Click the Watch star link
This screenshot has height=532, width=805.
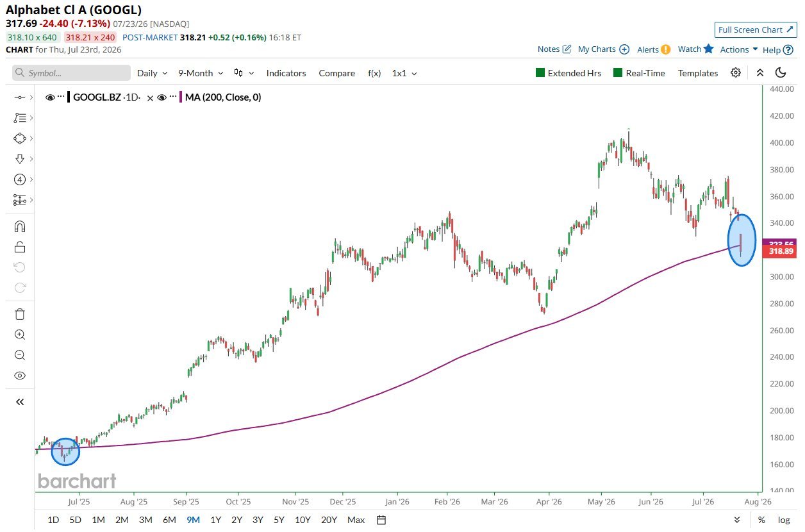(695, 49)
